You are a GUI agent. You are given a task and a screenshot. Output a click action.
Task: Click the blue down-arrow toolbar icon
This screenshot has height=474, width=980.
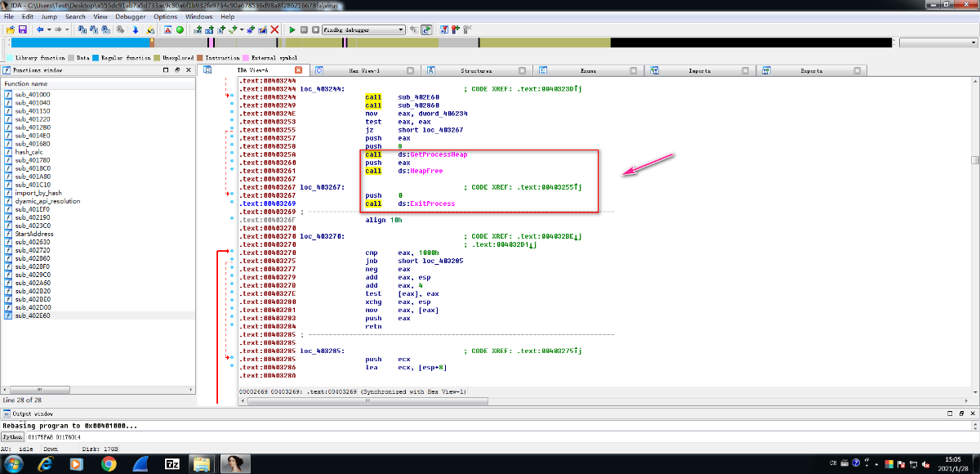(x=136, y=29)
